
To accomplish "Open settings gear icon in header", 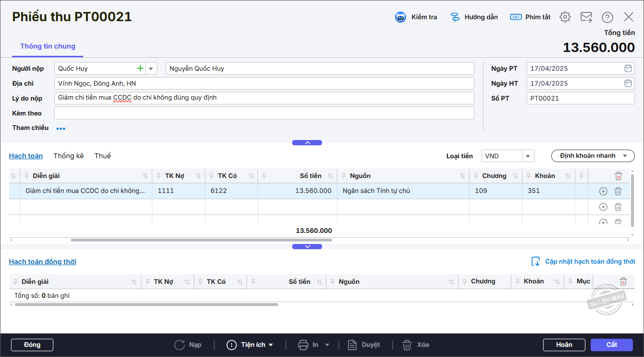I will [x=565, y=17].
